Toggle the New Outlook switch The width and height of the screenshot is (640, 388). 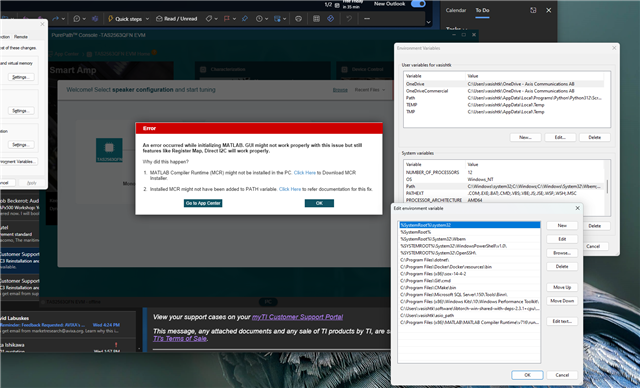418,4
